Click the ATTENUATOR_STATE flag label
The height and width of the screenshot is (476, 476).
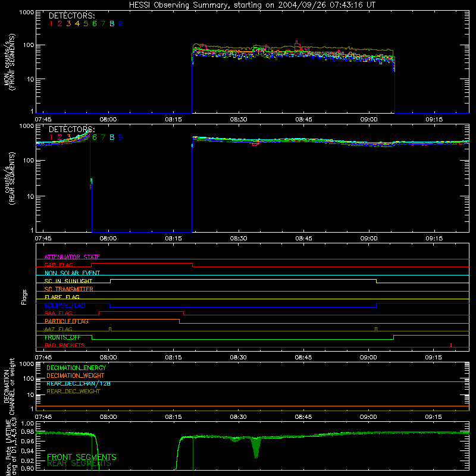tap(72, 257)
